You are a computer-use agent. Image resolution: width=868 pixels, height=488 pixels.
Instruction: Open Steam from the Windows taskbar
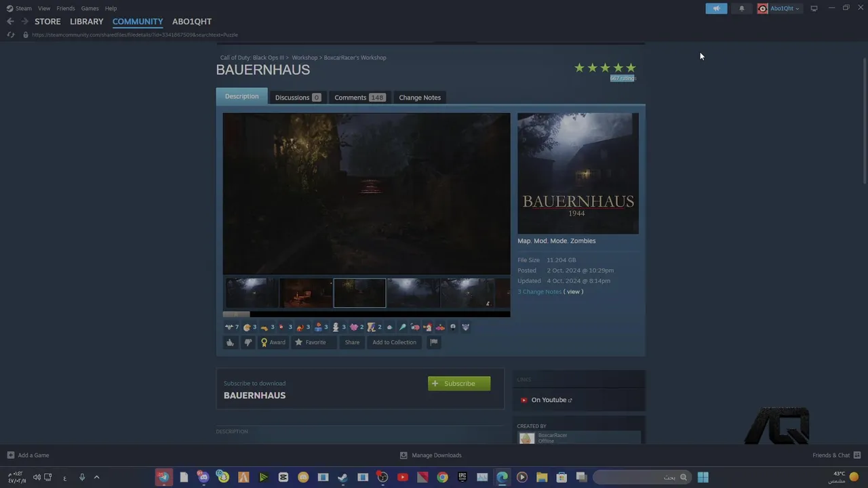click(x=342, y=477)
